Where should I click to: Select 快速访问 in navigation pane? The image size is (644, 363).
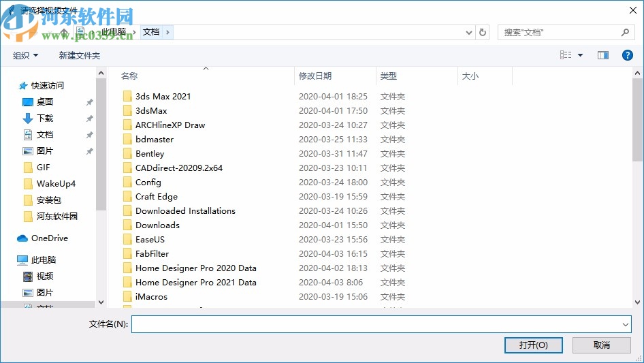coord(47,86)
